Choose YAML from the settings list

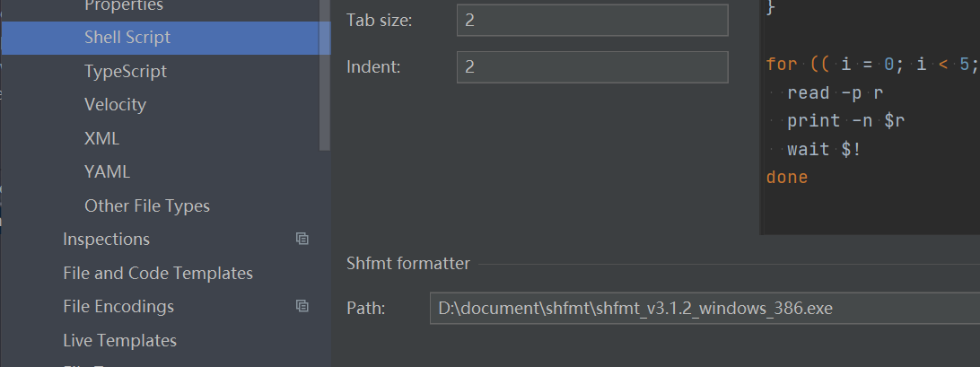click(x=107, y=171)
